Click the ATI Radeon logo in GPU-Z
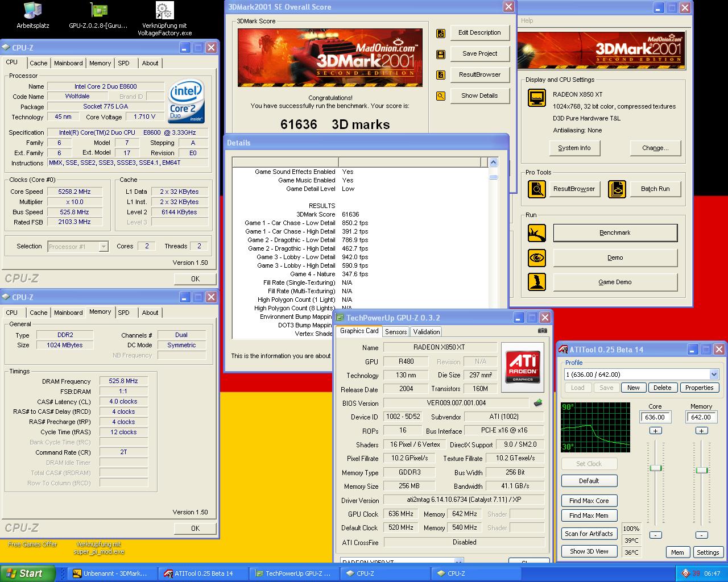 coord(523,367)
